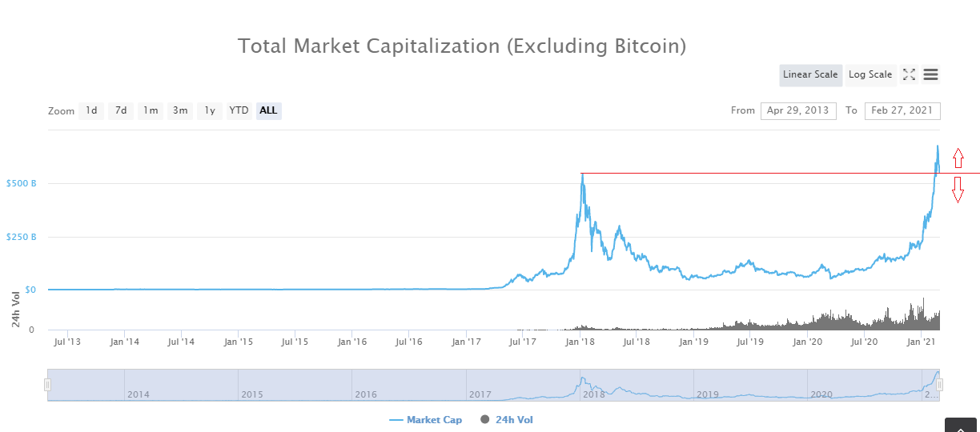Viewport: 980px width, 432px height.
Task: Edit the To date field
Action: pos(902,110)
